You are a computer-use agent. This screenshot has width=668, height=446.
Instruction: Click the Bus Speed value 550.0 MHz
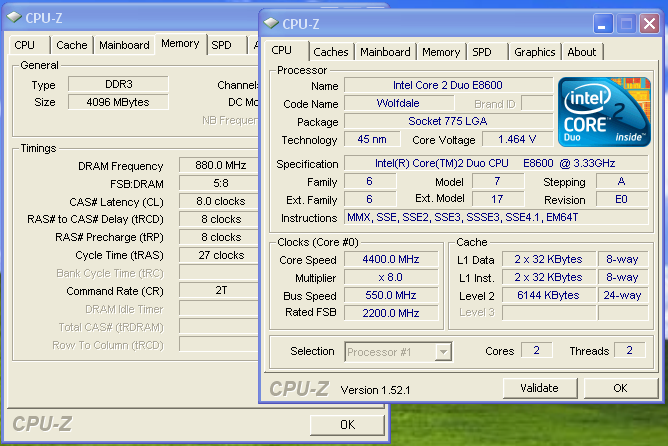click(391, 295)
